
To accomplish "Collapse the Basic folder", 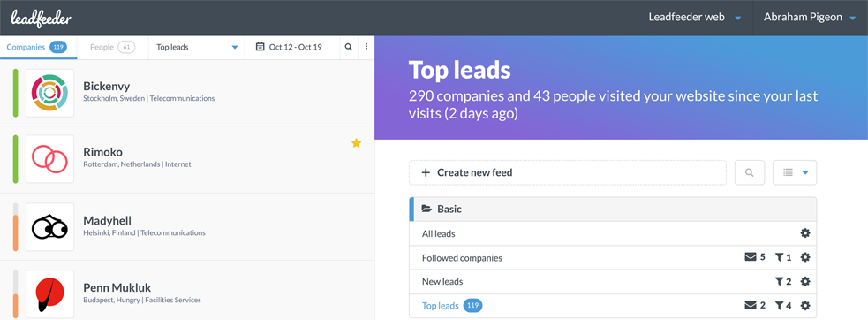I will [x=613, y=210].
